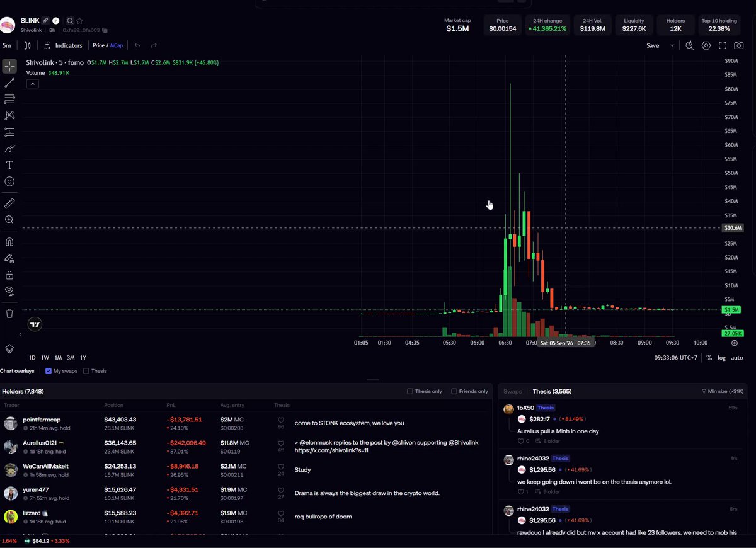Hide all drawings with the eye icon
The height and width of the screenshot is (548, 756).
[x=9, y=291]
